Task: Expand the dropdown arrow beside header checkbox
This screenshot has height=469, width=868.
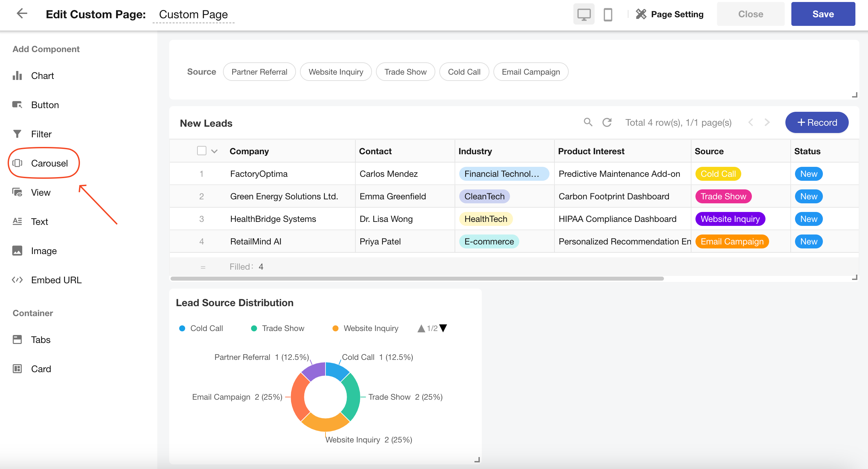Action: [214, 151]
